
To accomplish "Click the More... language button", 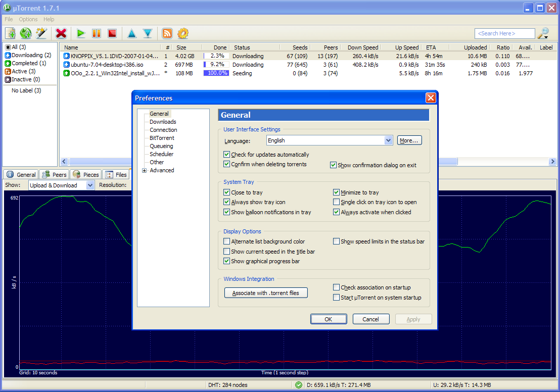I will [409, 140].
